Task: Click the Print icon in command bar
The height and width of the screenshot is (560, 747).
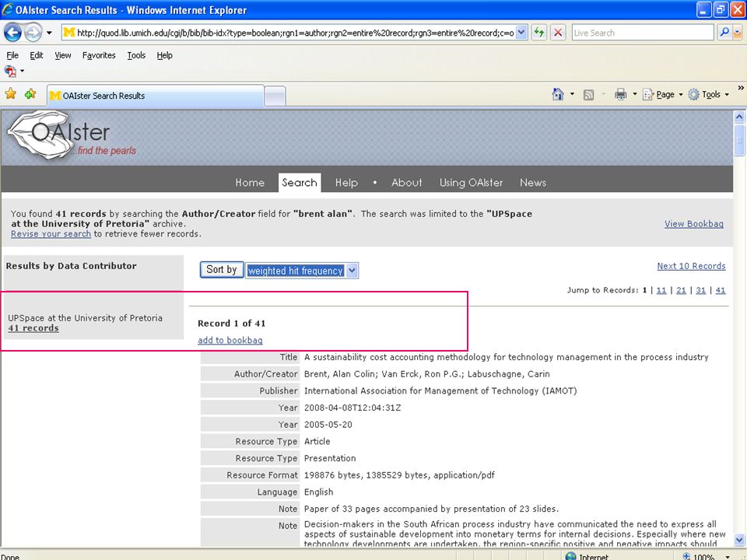Action: [x=620, y=94]
